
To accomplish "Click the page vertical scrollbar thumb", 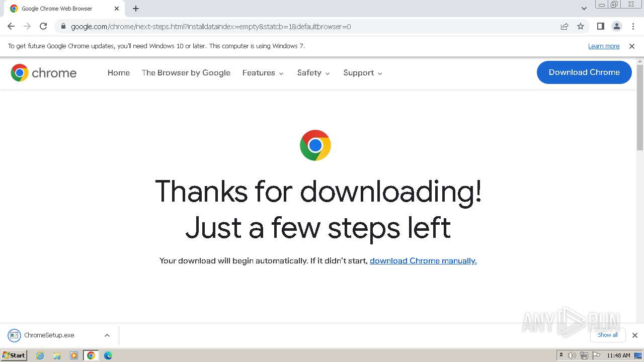I will click(640, 107).
